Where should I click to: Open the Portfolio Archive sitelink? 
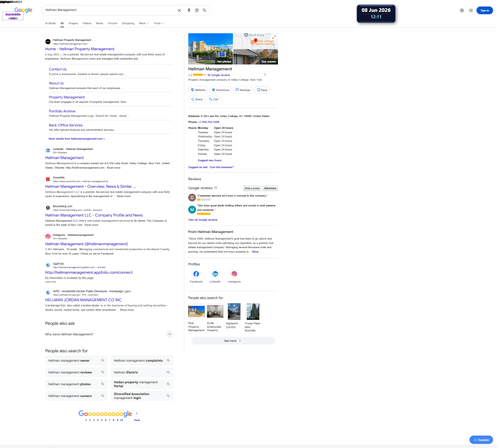tap(62, 111)
